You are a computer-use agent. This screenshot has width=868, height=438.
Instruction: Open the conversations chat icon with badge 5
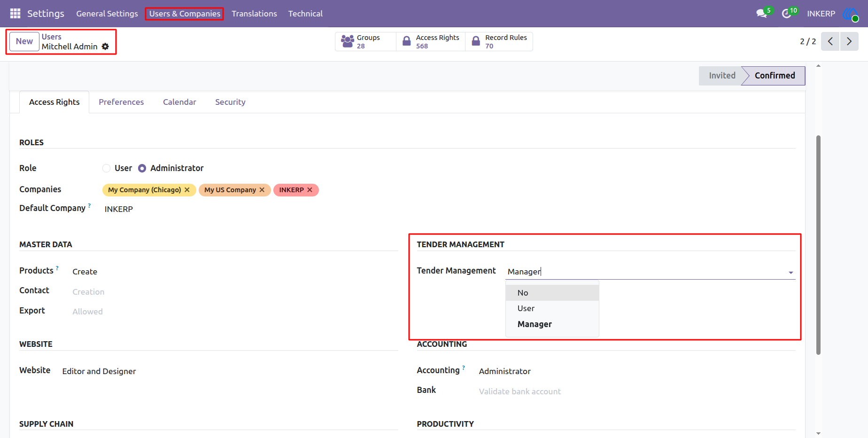point(762,14)
